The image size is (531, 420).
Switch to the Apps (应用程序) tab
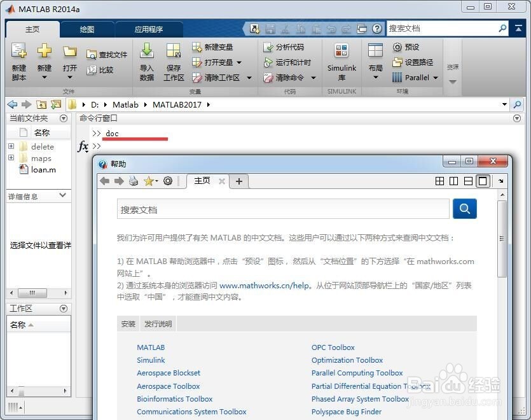coord(149,29)
